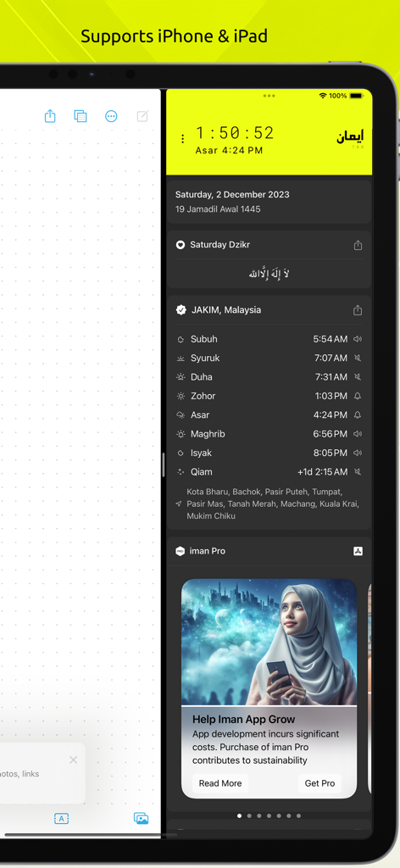Viewport: 400px width, 868px height.
Task: Tap the verified badge beside JAKIM, Malaysia
Action: coord(181,310)
